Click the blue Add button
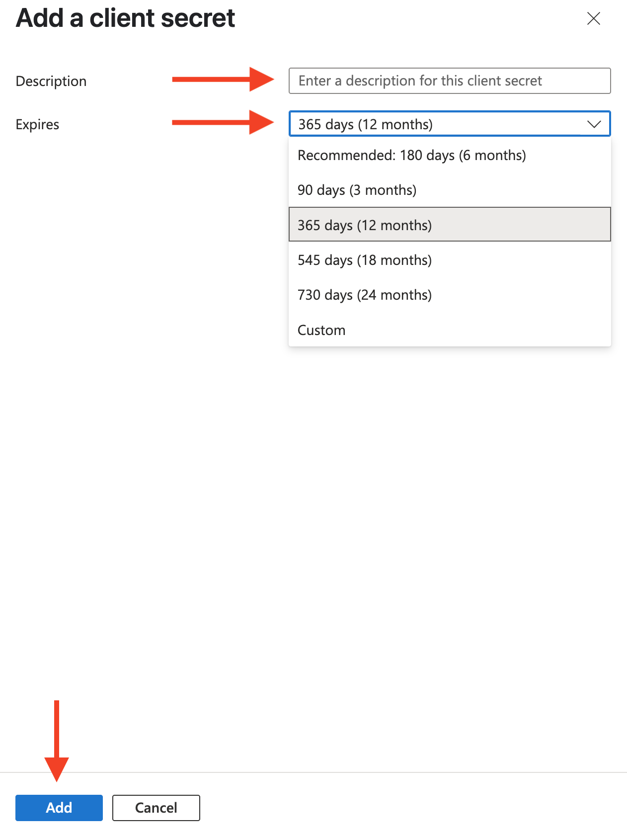Screen dimensions: 627x840 pos(59,808)
